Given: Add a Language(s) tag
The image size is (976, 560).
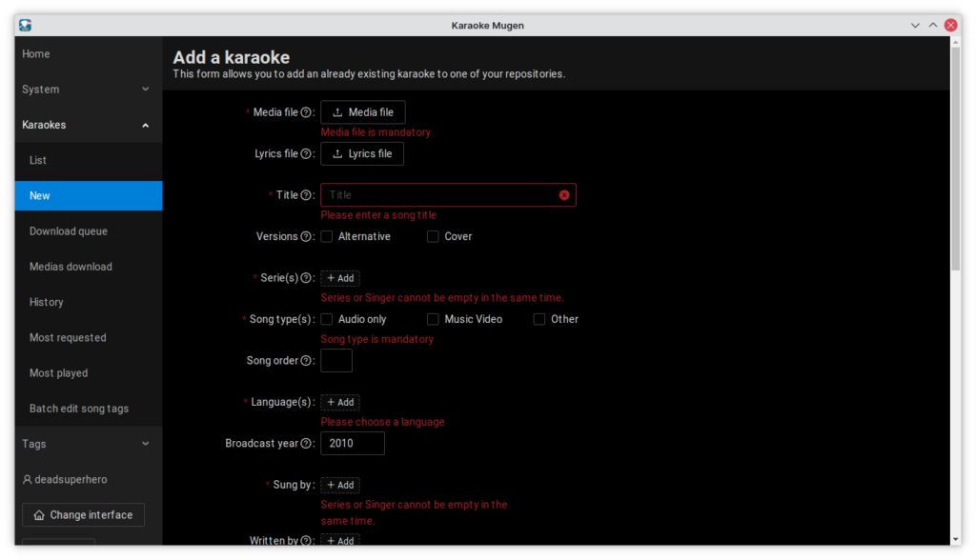Looking at the screenshot, I should pyautogui.click(x=340, y=403).
